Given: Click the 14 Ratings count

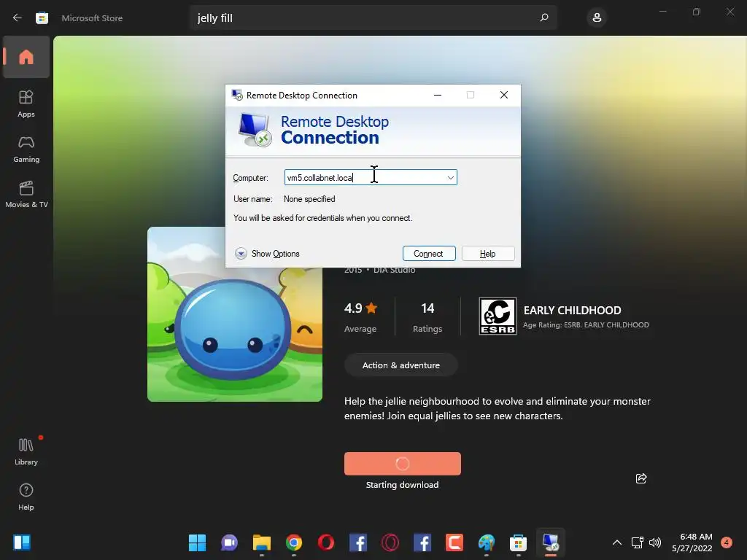Looking at the screenshot, I should coord(427,316).
